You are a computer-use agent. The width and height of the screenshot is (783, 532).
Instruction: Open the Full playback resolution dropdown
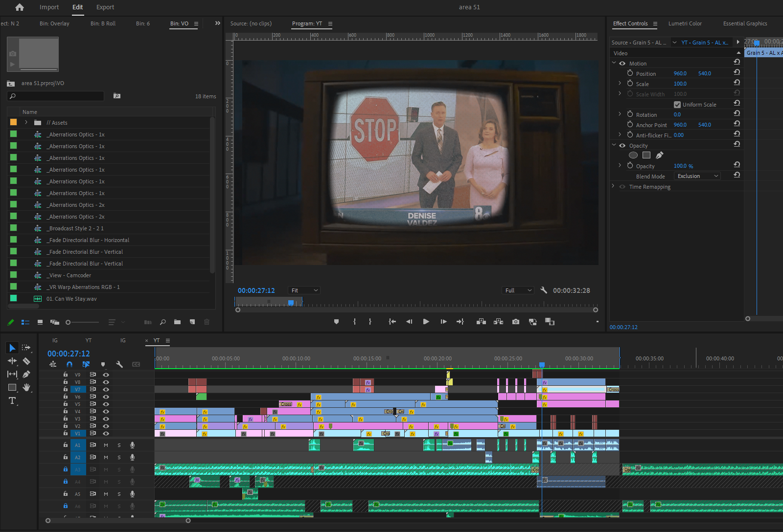(518, 290)
